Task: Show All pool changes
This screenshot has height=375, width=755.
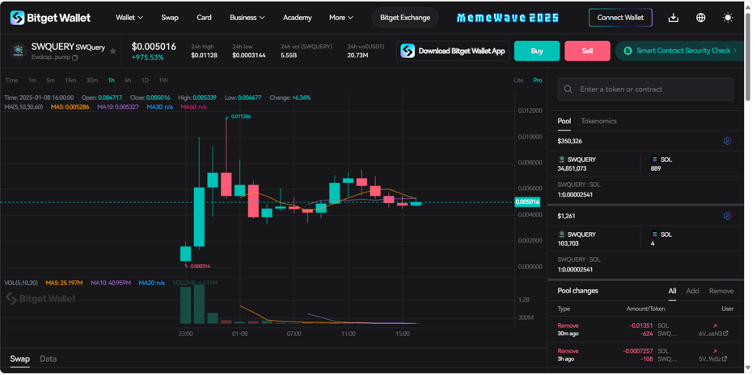Action: pyautogui.click(x=672, y=291)
